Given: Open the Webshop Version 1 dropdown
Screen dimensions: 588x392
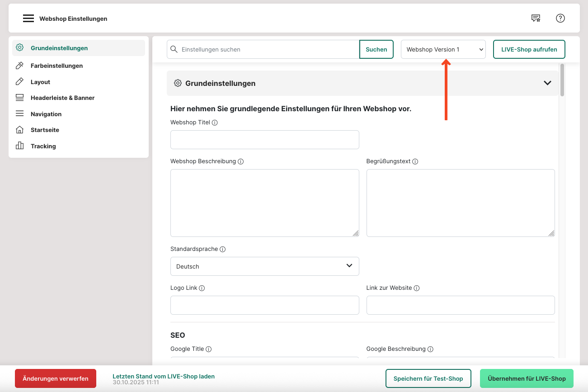Looking at the screenshot, I should click(x=443, y=49).
